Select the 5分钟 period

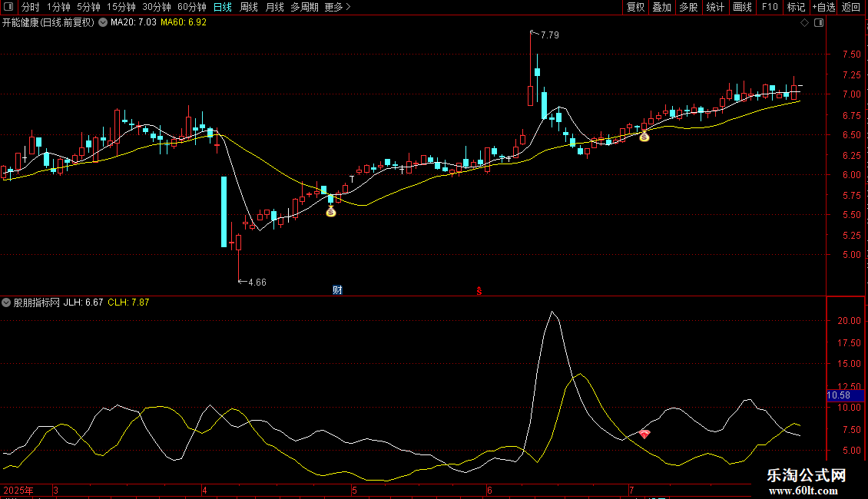pyautogui.click(x=88, y=7)
